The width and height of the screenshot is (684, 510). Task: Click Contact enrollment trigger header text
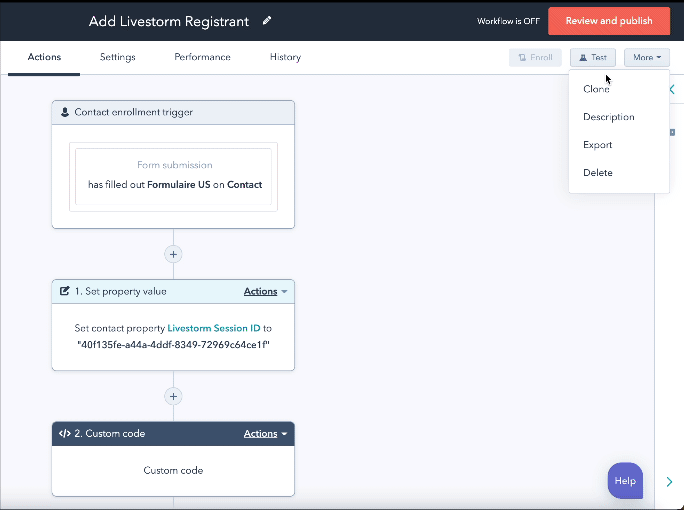pos(133,112)
